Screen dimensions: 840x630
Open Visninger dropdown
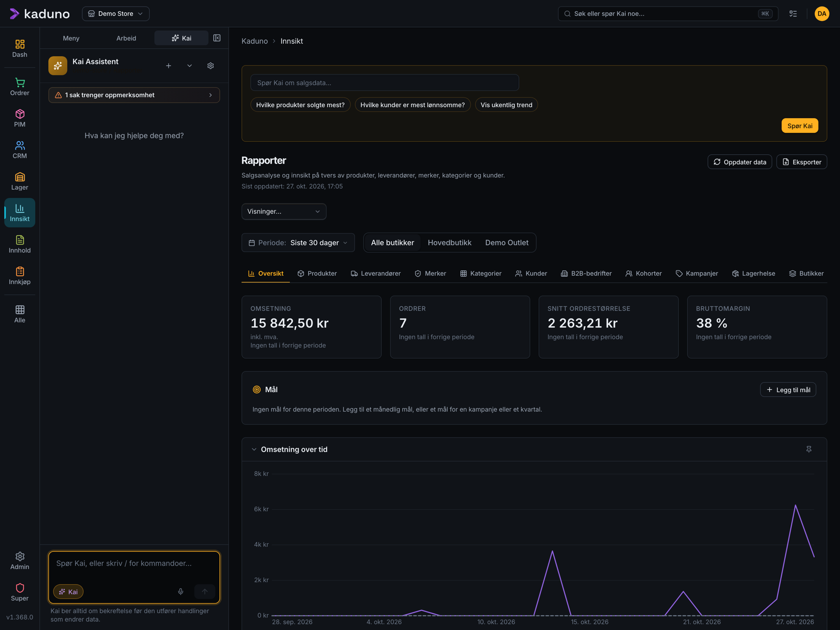[x=284, y=211]
